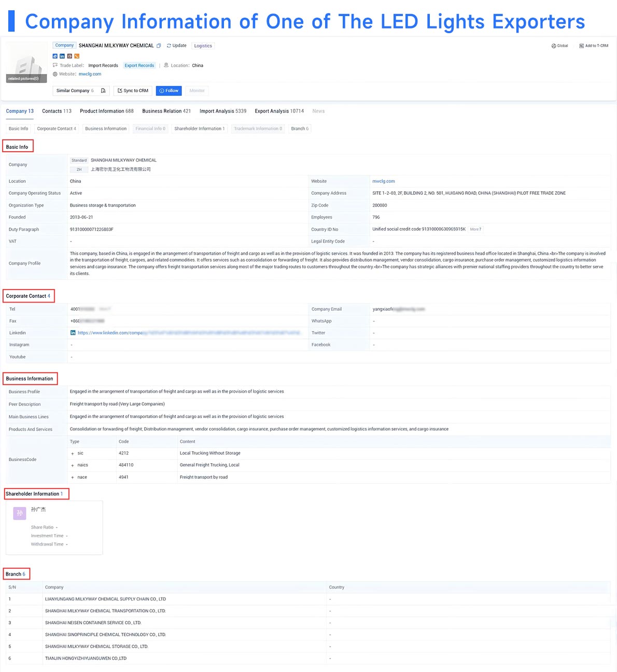Click the orange phone icon
617x672 pixels.
pos(77,56)
